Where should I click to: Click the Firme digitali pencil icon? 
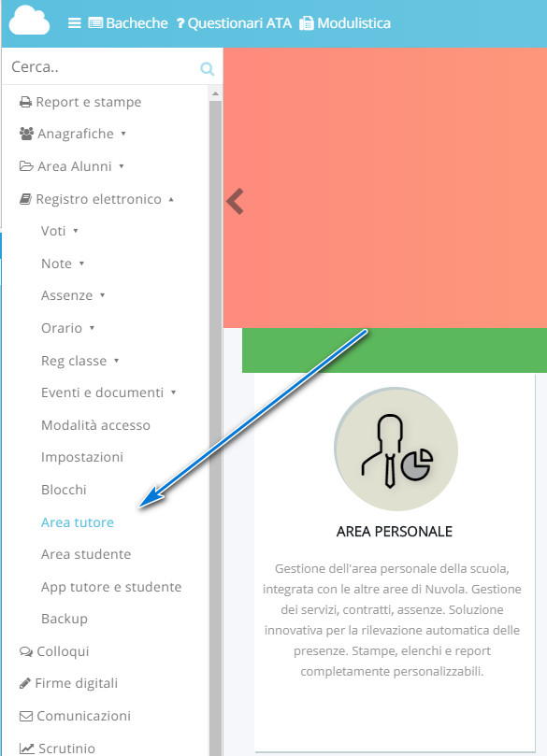click(x=25, y=683)
